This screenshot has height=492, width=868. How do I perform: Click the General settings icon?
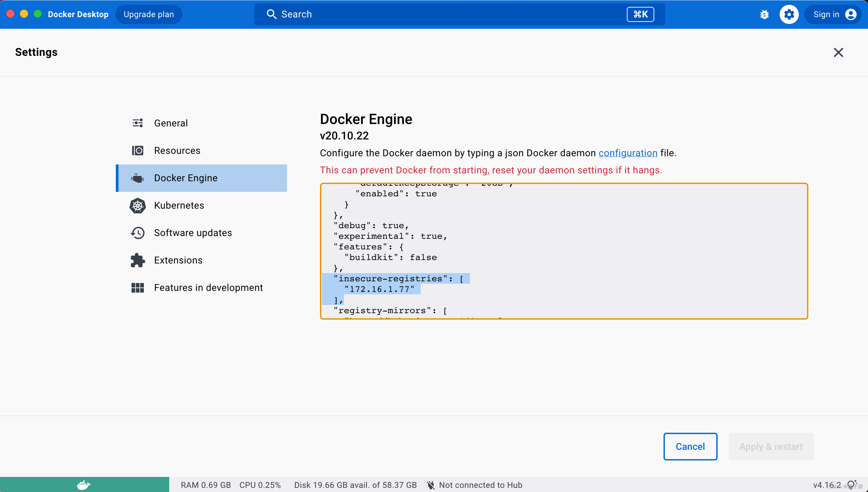pos(138,123)
